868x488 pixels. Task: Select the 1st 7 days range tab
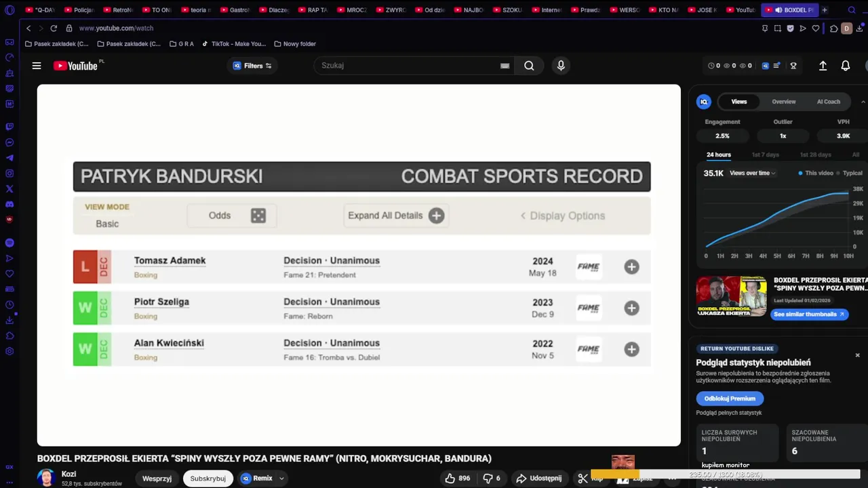point(765,155)
